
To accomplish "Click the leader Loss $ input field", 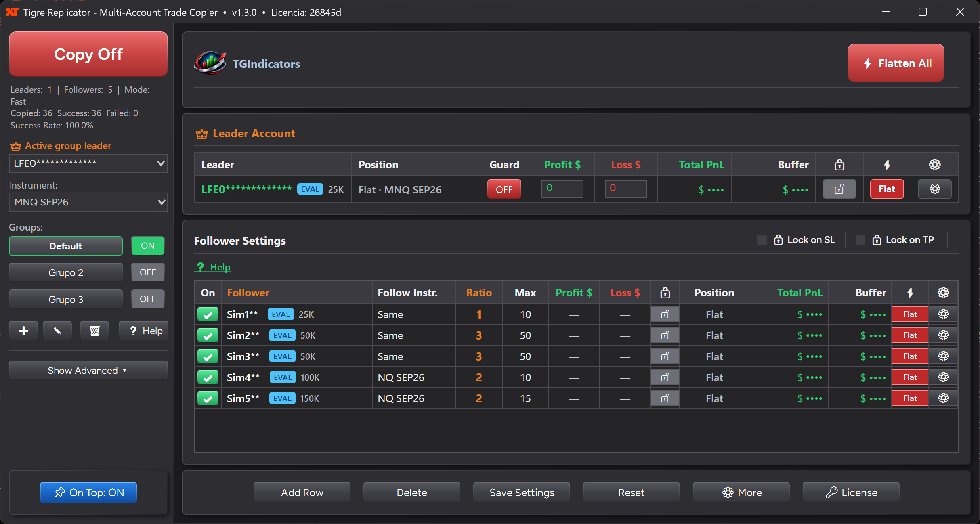I will tap(626, 189).
